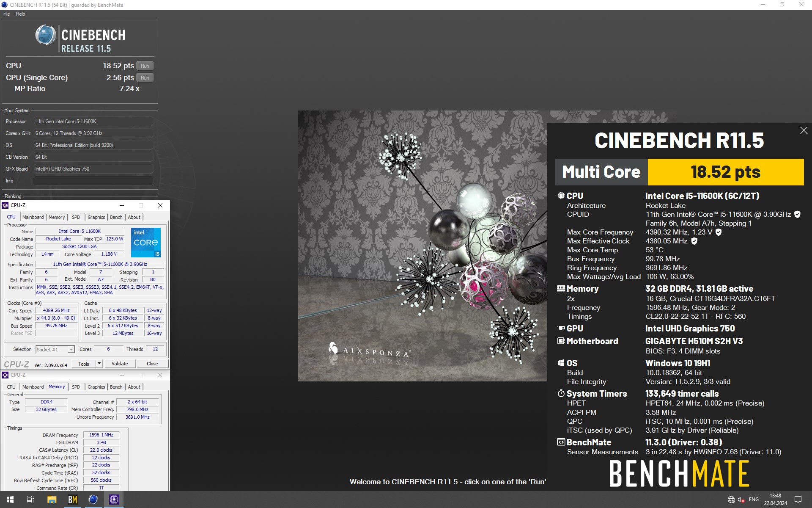Select Mainboard tab in lower CPU-Z window

pyautogui.click(x=33, y=387)
